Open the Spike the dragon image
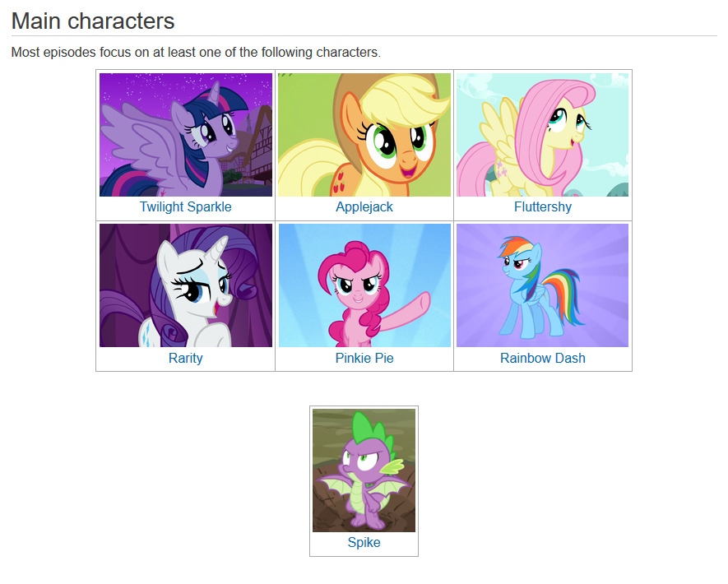728x584 pixels. pos(364,470)
